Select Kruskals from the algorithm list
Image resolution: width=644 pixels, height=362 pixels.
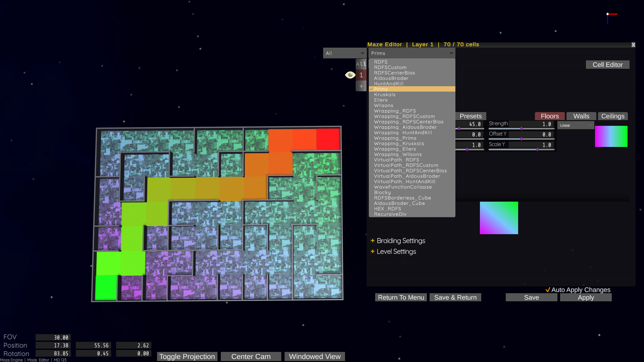[x=385, y=95]
